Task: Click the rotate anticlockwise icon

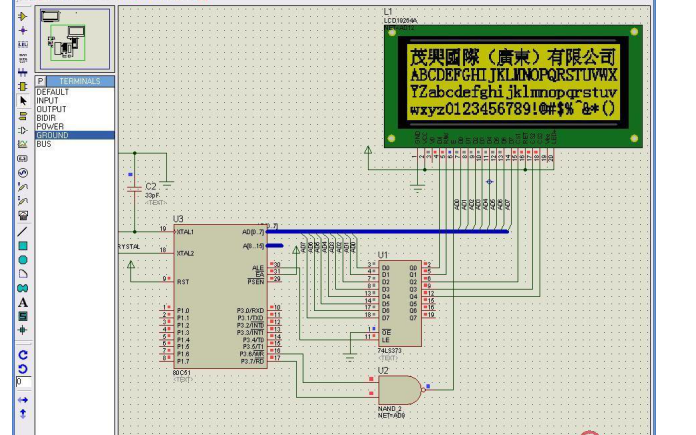Action: click(23, 368)
